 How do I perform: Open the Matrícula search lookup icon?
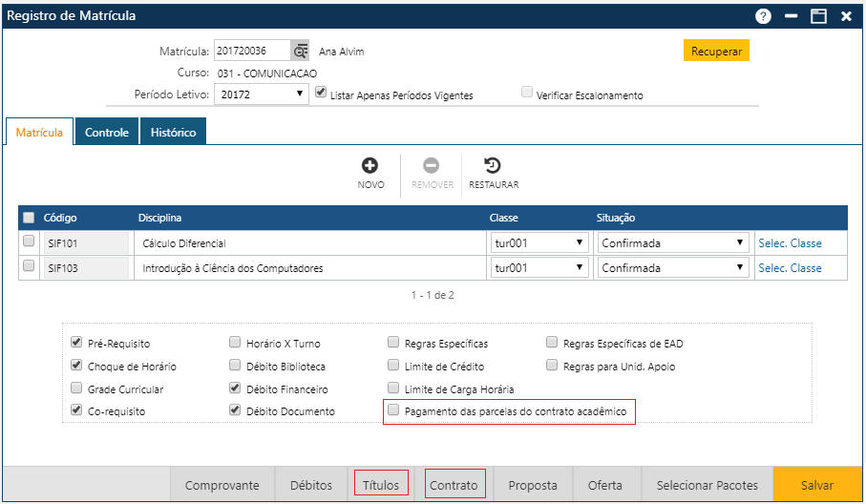pyautogui.click(x=301, y=52)
